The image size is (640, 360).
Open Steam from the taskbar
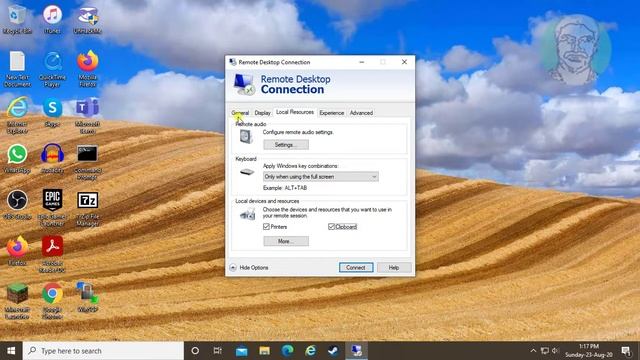pyautogui.click(x=333, y=351)
